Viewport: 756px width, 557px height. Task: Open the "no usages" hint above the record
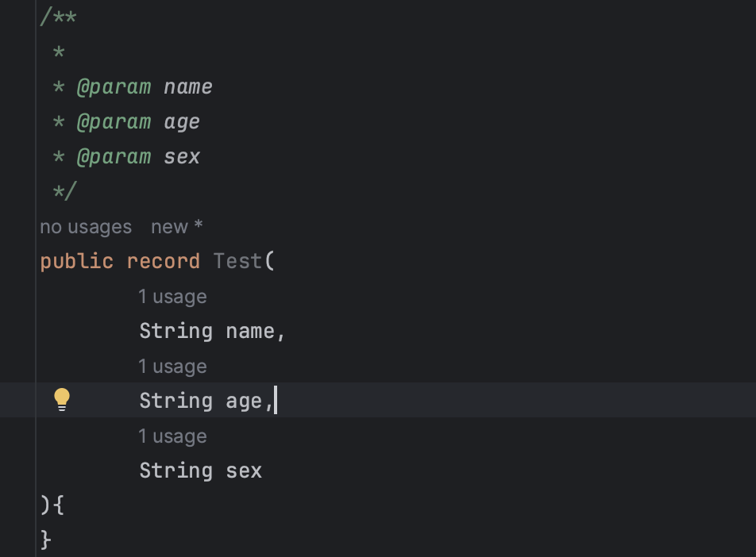tap(86, 227)
